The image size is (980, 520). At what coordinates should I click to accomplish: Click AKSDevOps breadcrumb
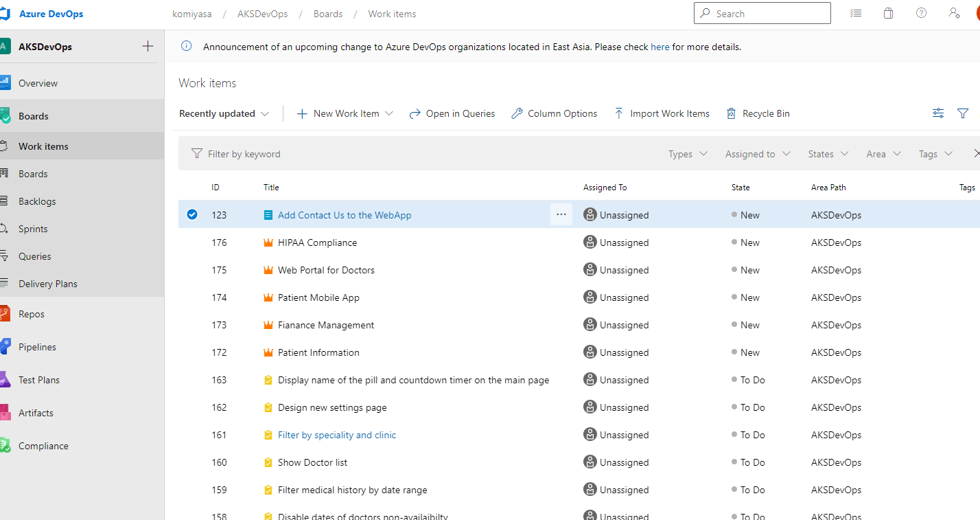263,14
